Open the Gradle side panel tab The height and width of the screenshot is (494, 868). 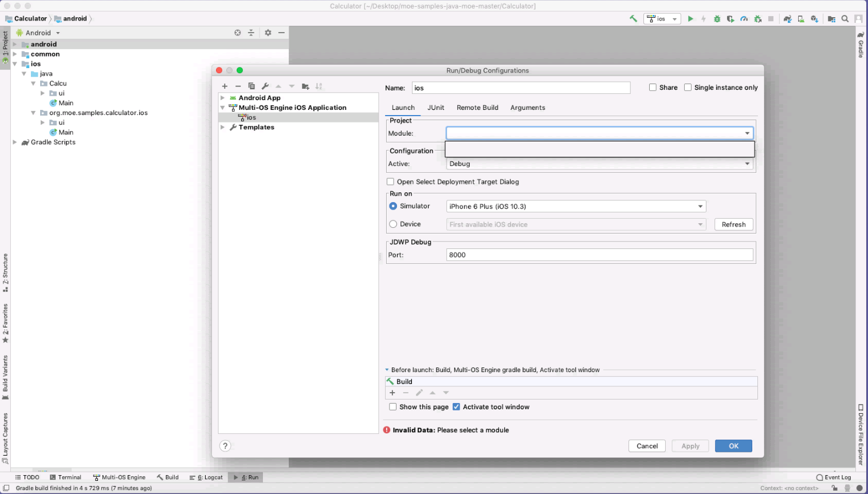(x=861, y=45)
